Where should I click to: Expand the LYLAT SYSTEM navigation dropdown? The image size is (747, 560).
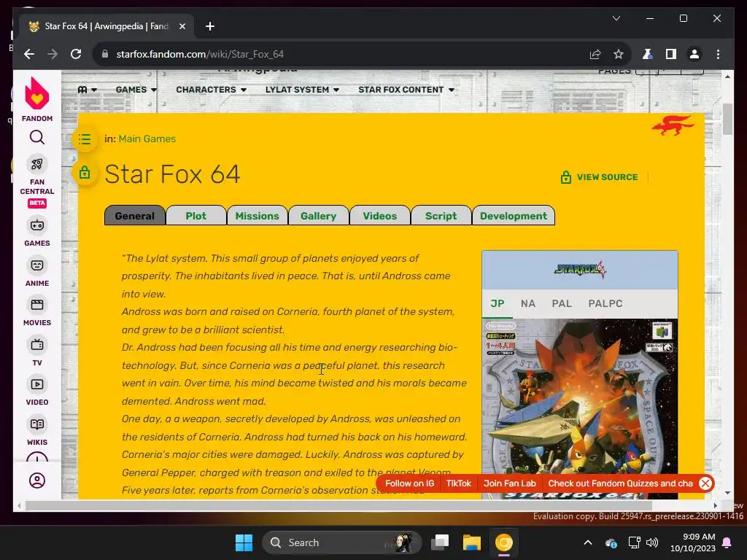[x=302, y=90]
